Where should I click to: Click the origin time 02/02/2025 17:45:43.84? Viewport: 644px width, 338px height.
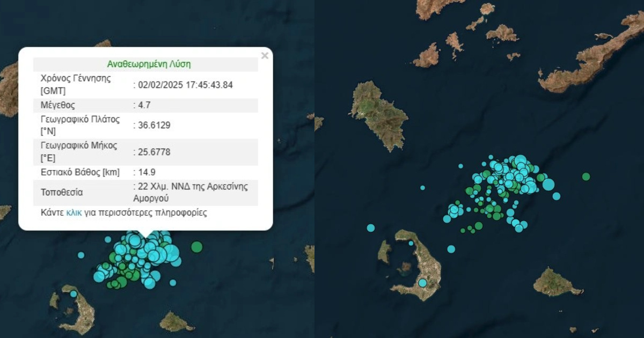182,85
